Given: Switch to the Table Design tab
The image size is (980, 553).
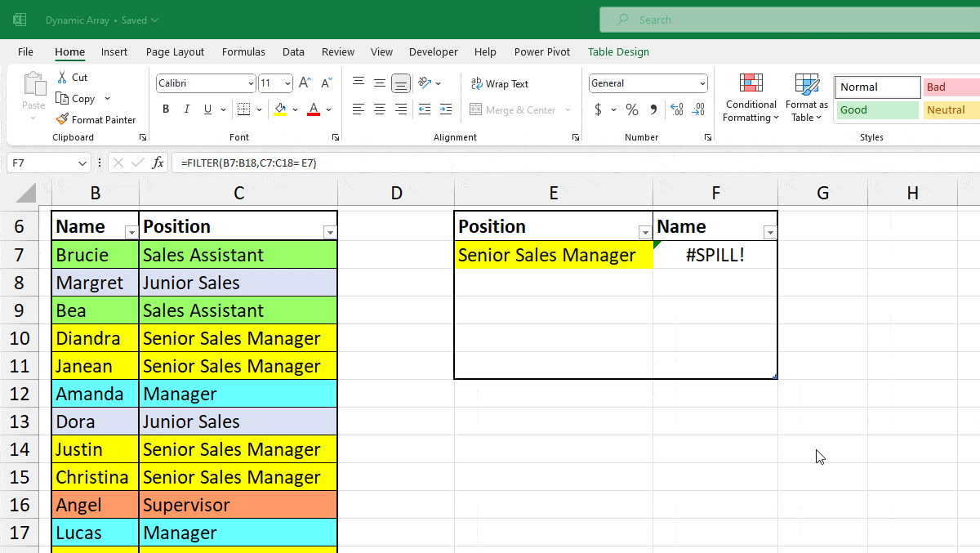Looking at the screenshot, I should click(618, 51).
